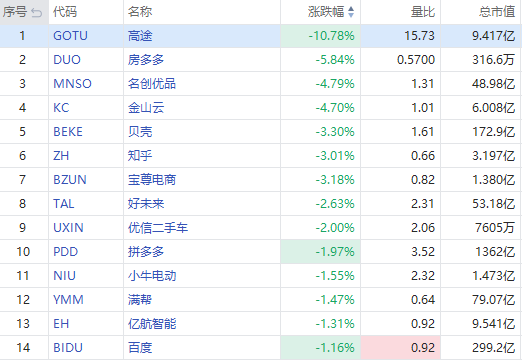
Task: Click BIDU's highlighted 0.92 量比 cell
Action: click(401, 348)
